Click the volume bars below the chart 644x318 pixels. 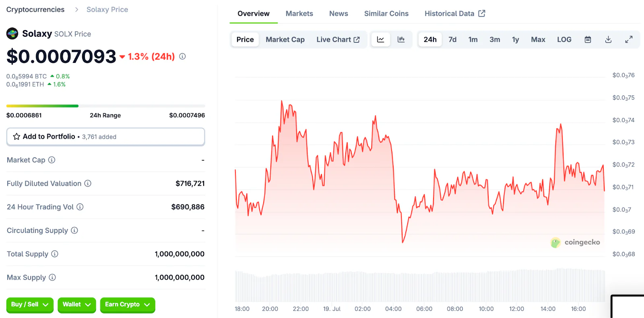420,285
